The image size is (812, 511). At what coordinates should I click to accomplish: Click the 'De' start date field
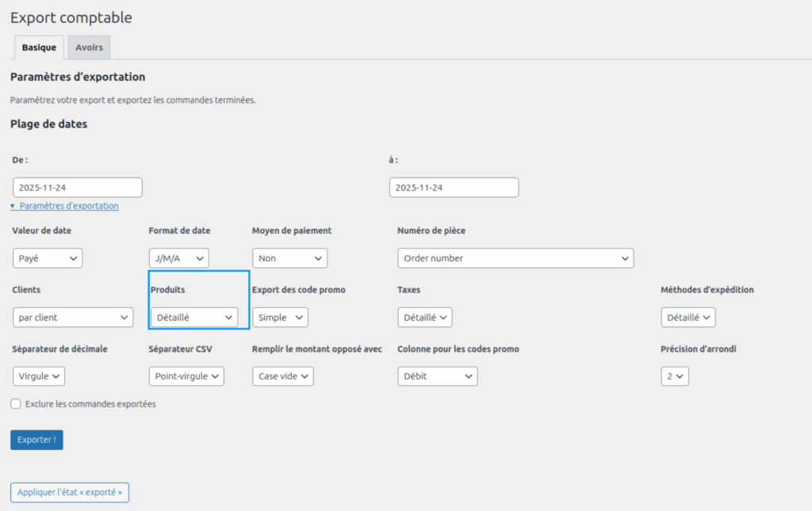[x=78, y=188]
